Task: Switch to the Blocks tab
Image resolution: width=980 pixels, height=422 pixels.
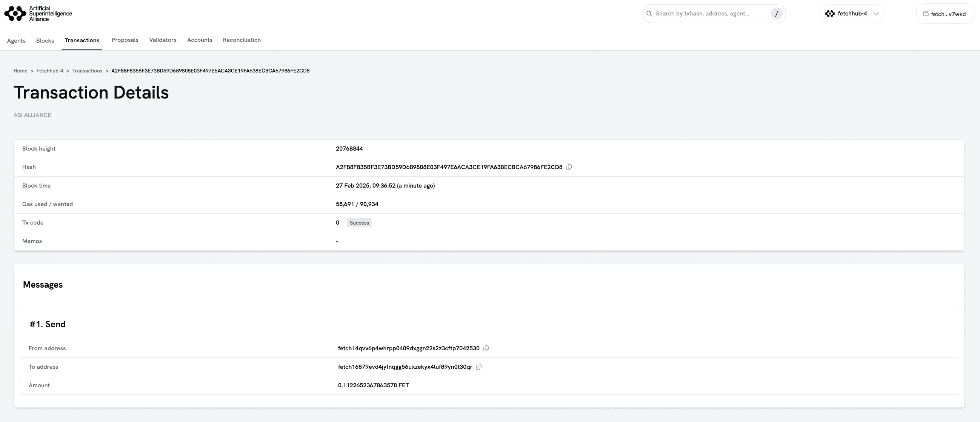Action: 45,41
